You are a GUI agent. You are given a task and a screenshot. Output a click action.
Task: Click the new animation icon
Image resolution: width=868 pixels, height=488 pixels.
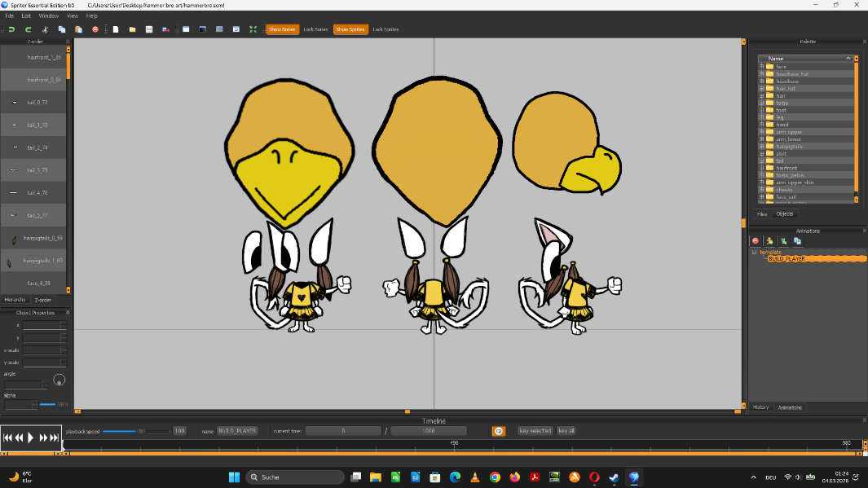pos(783,240)
